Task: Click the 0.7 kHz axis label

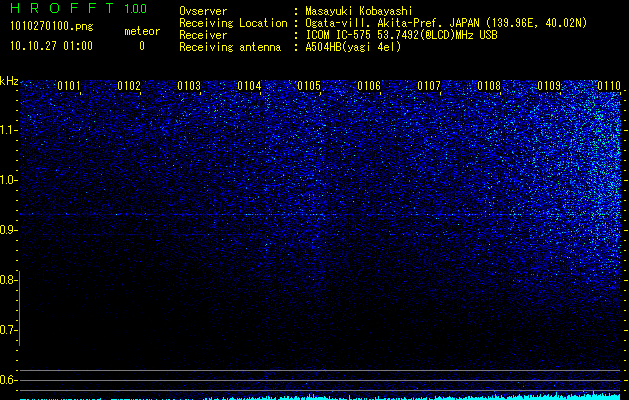Action: point(8,330)
